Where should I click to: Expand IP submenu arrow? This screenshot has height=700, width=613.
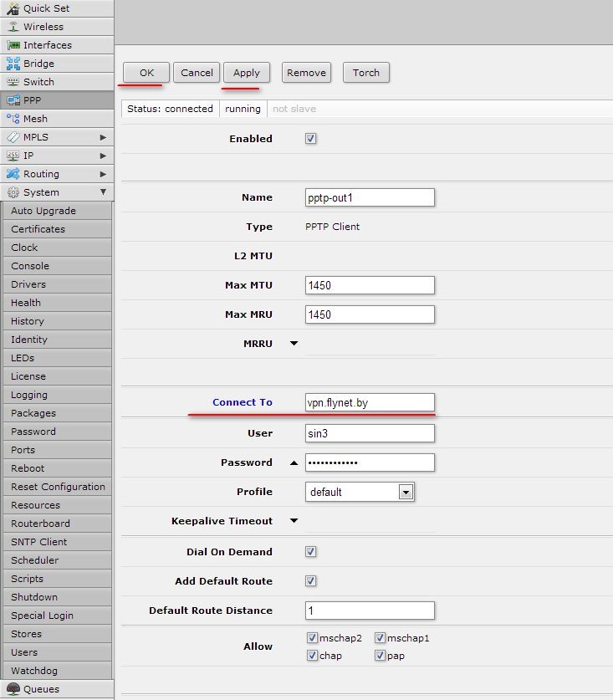(103, 156)
